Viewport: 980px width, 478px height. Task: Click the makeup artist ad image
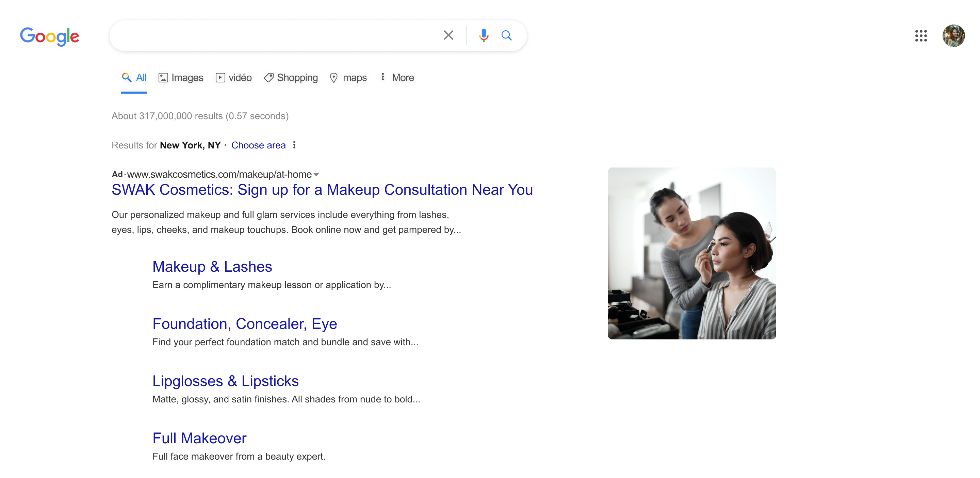point(691,253)
